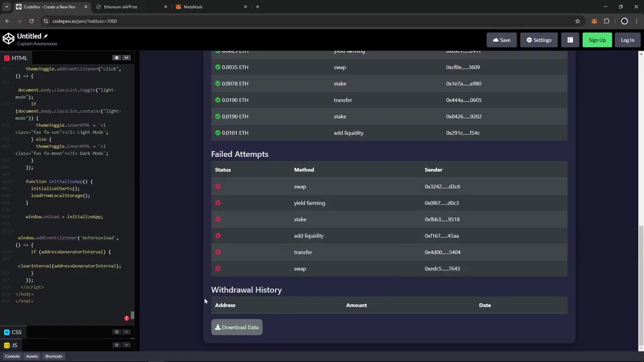The height and width of the screenshot is (362, 644).
Task: Change editor layout view icon
Action: point(570,40)
